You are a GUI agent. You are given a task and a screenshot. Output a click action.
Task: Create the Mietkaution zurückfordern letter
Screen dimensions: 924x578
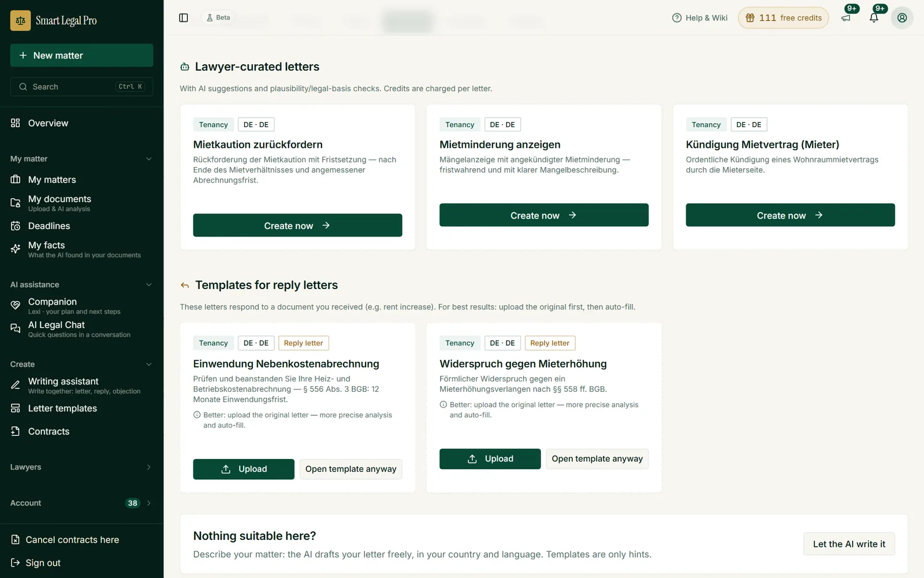pos(297,225)
